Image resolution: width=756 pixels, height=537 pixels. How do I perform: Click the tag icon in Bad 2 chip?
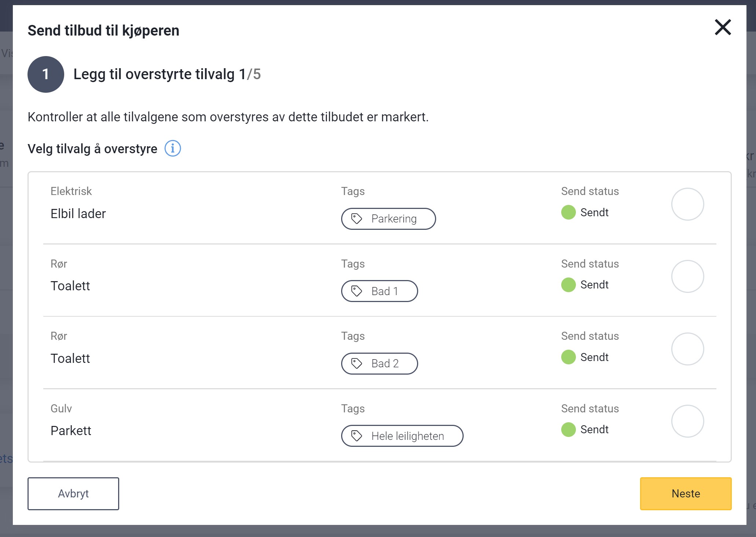(x=357, y=364)
